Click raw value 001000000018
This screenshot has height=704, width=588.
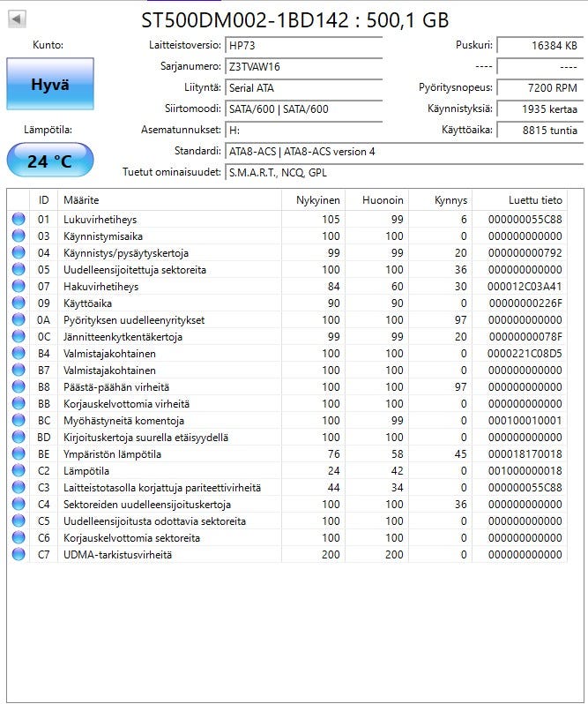(x=525, y=470)
